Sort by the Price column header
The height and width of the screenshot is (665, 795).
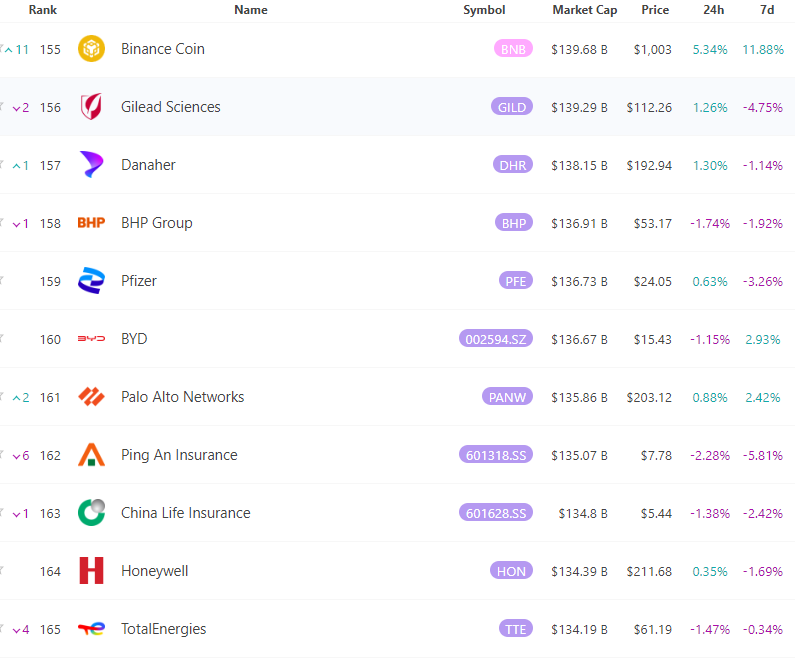tap(655, 10)
